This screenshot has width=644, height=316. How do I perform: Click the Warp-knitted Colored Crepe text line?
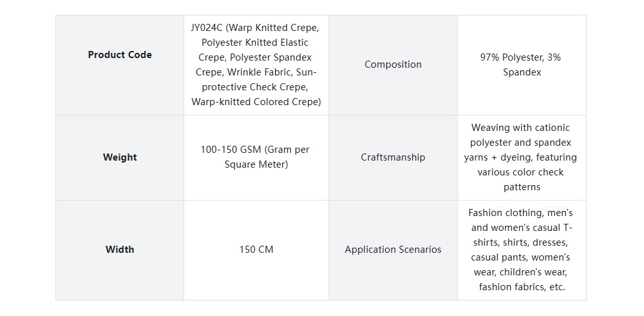pos(256,102)
